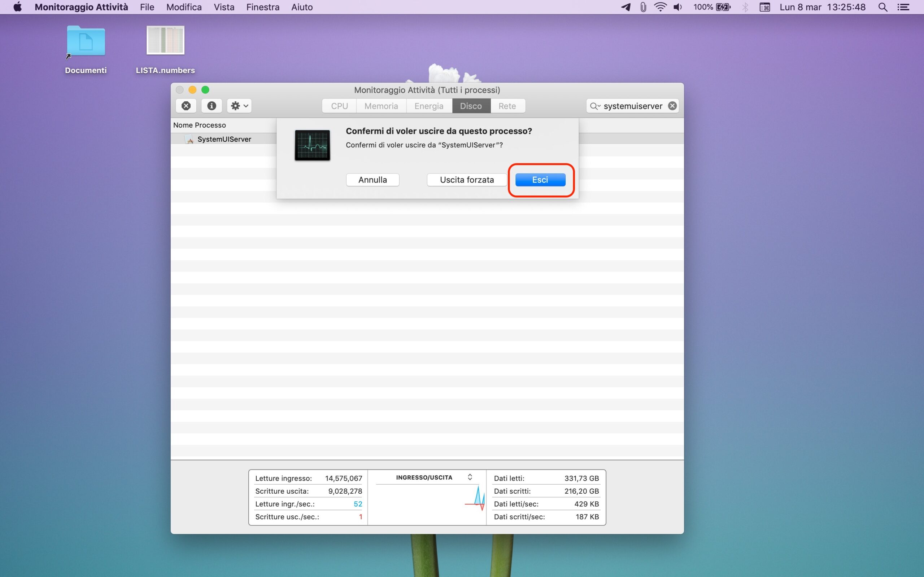Switch to the Memoria tab
Screen dimensions: 924x577
[381, 106]
